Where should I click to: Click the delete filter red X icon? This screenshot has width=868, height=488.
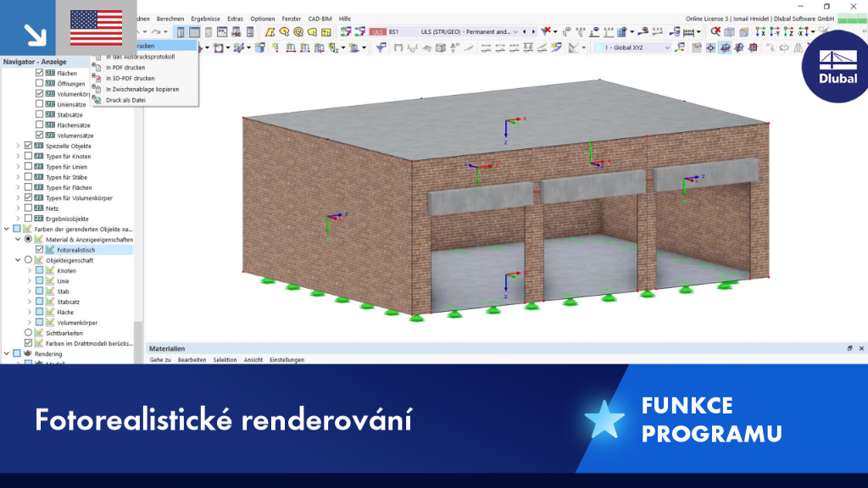pos(546,31)
